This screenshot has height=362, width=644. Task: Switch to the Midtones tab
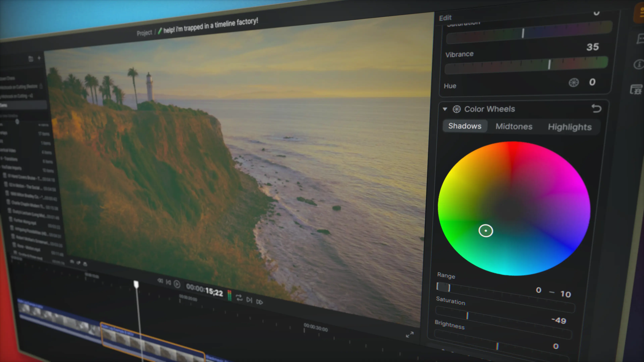pyautogui.click(x=514, y=126)
